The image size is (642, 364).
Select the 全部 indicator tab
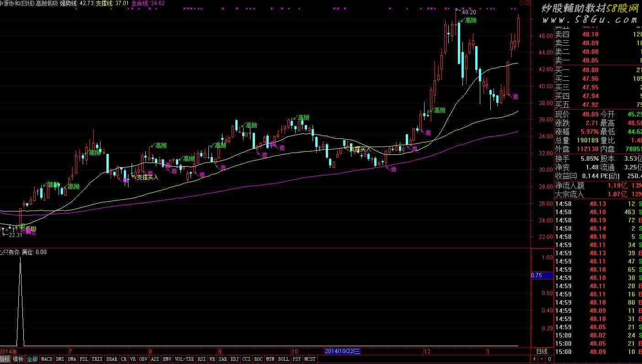click(32, 359)
